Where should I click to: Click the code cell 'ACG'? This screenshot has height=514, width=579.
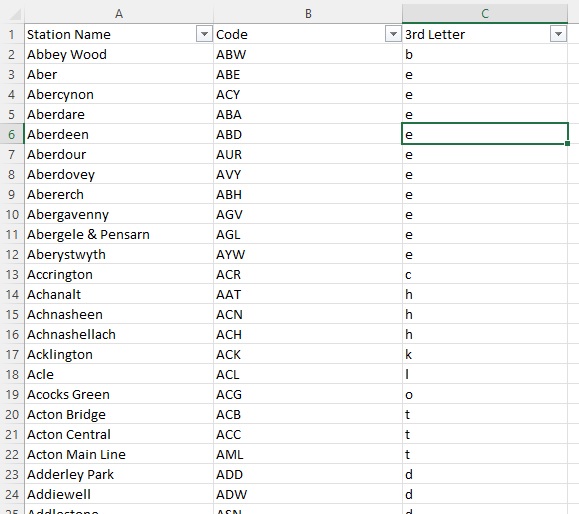(x=308, y=394)
